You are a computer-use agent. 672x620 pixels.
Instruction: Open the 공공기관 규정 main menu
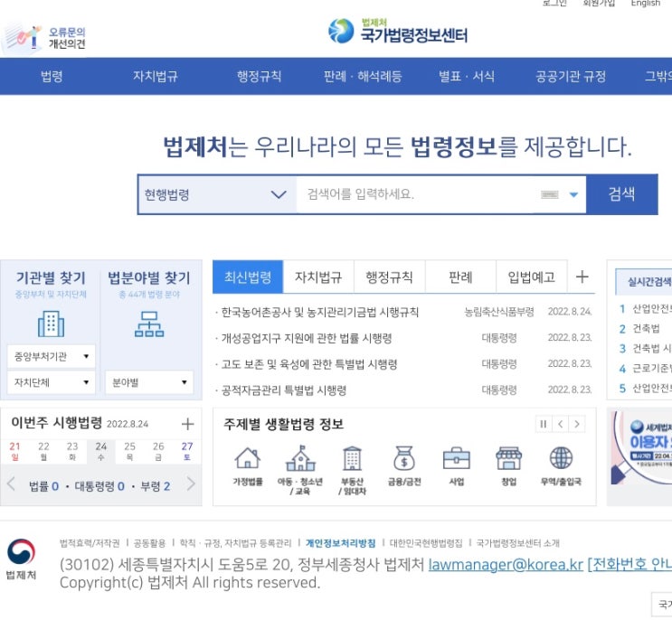(x=571, y=76)
